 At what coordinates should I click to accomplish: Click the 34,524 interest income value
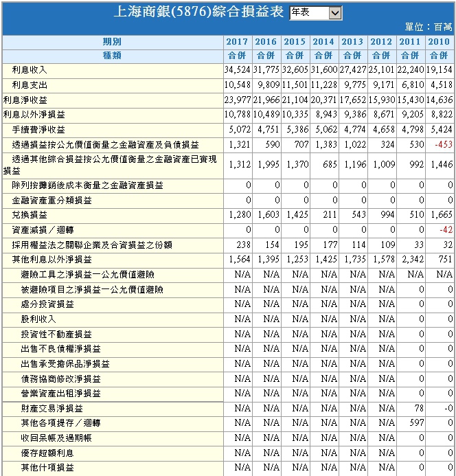click(238, 70)
